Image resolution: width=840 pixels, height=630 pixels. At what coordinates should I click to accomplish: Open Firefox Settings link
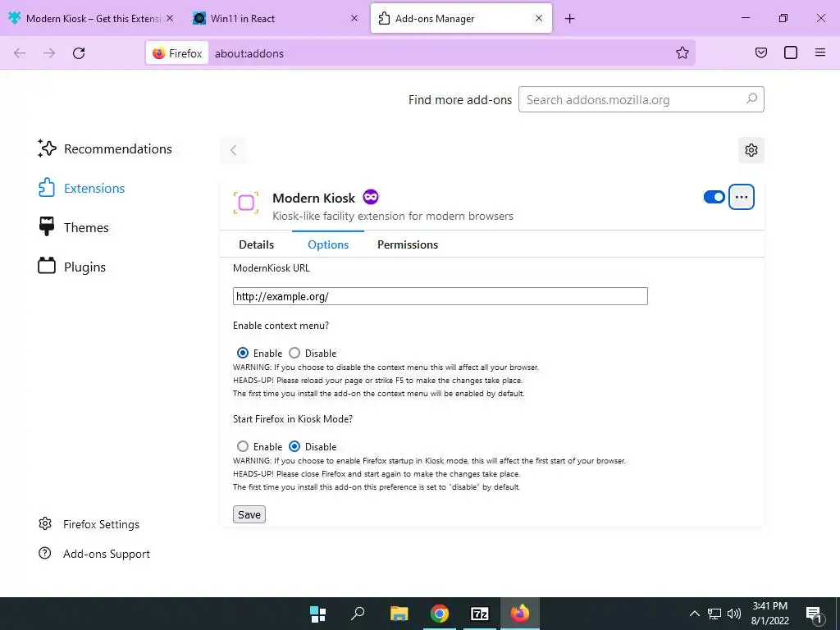coord(89,524)
